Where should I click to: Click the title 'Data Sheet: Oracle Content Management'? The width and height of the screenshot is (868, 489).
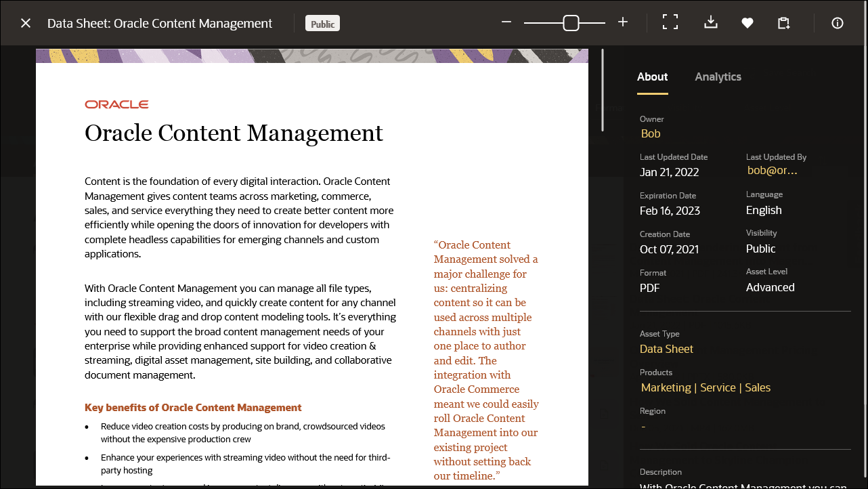[160, 24]
